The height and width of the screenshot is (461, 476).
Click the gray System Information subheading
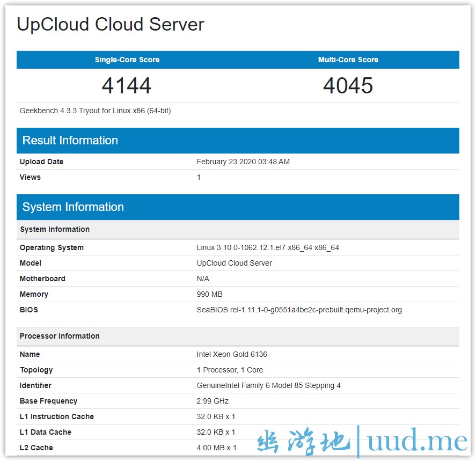tap(55, 229)
